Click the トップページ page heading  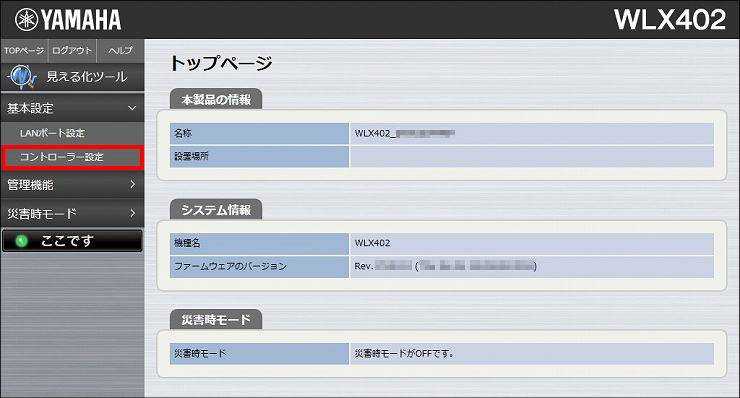pos(221,63)
